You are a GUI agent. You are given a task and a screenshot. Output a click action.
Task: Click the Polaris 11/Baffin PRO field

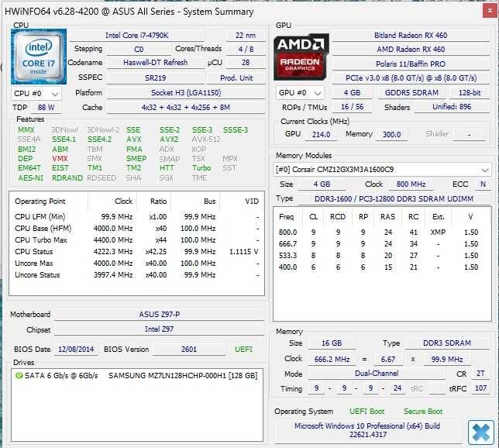coord(411,64)
